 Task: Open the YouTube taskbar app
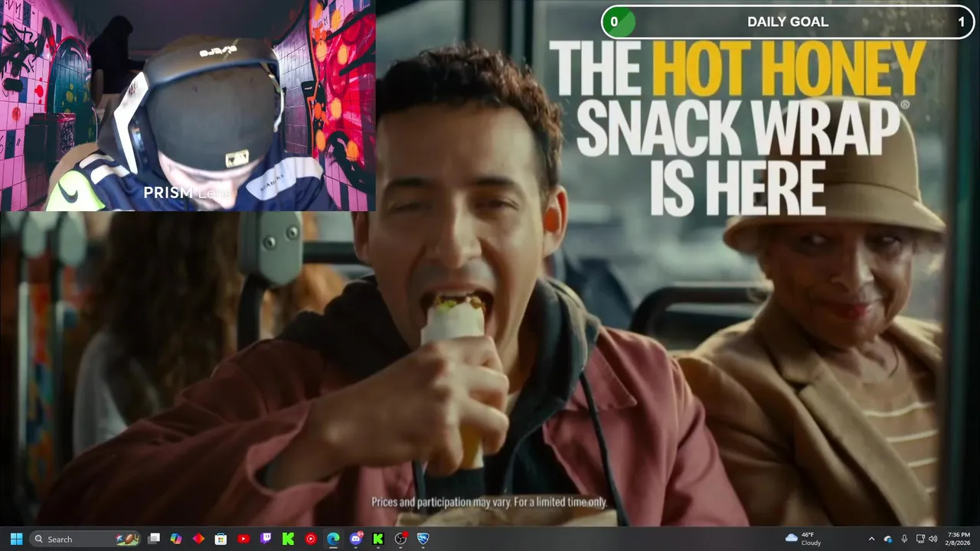[x=243, y=539]
